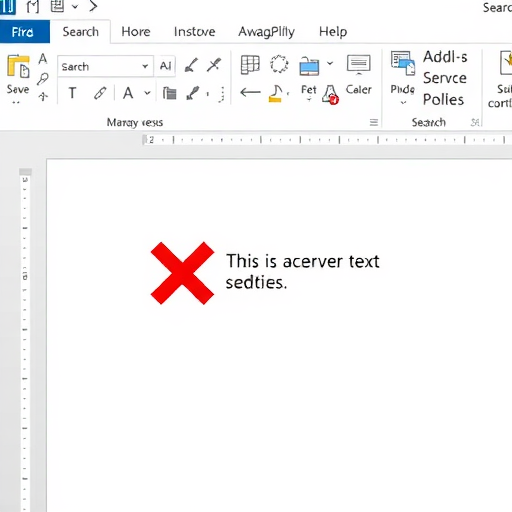Screen dimensions: 512x512
Task: Click the dotted circle shape icon
Action: 279,64
